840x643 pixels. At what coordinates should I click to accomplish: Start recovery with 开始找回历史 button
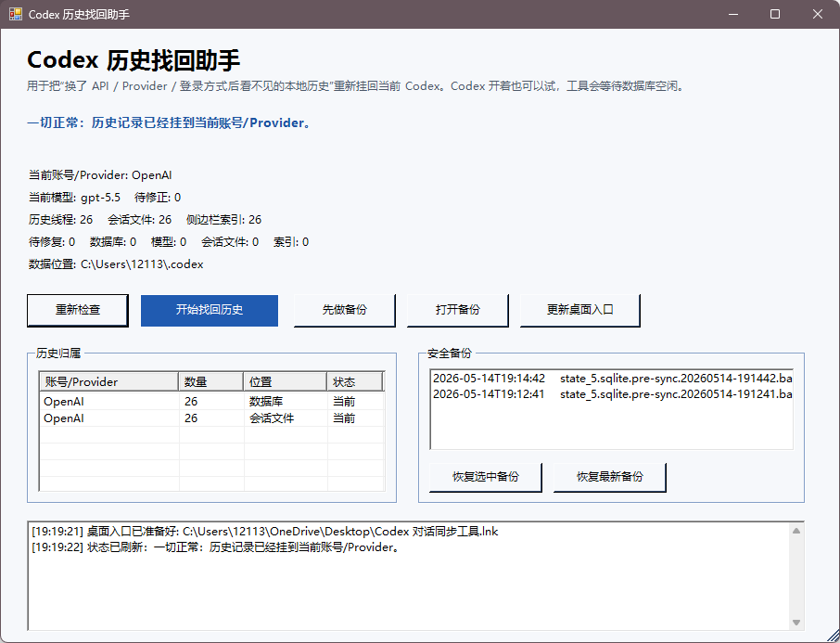[x=210, y=310]
